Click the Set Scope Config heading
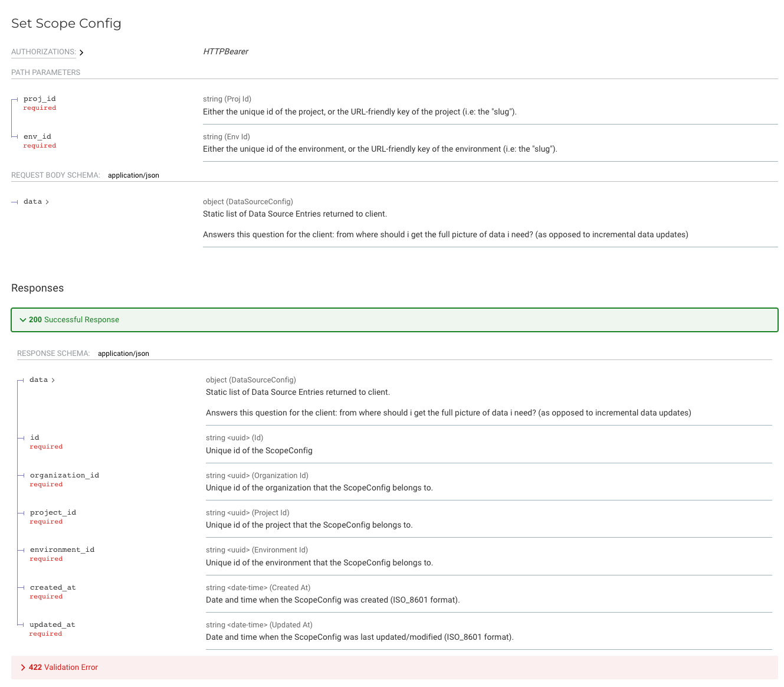This screenshot has height=687, width=784. (x=66, y=24)
